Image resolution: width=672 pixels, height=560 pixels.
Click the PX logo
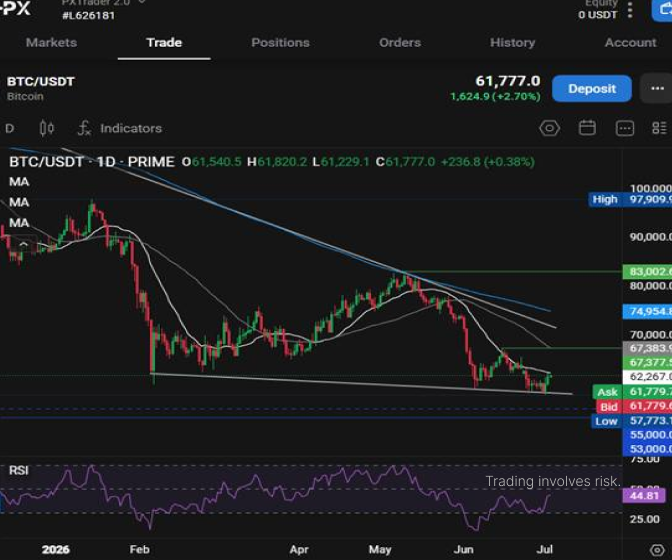coord(15,8)
